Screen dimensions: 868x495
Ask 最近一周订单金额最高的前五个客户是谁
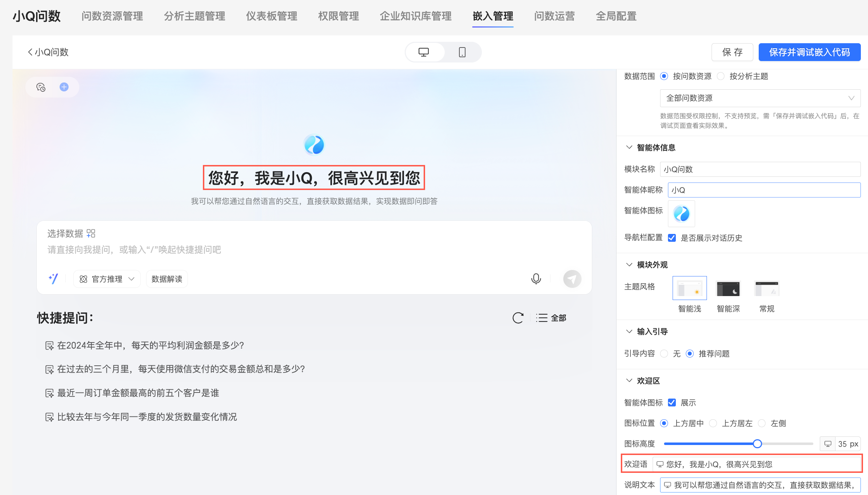pyautogui.click(x=138, y=393)
